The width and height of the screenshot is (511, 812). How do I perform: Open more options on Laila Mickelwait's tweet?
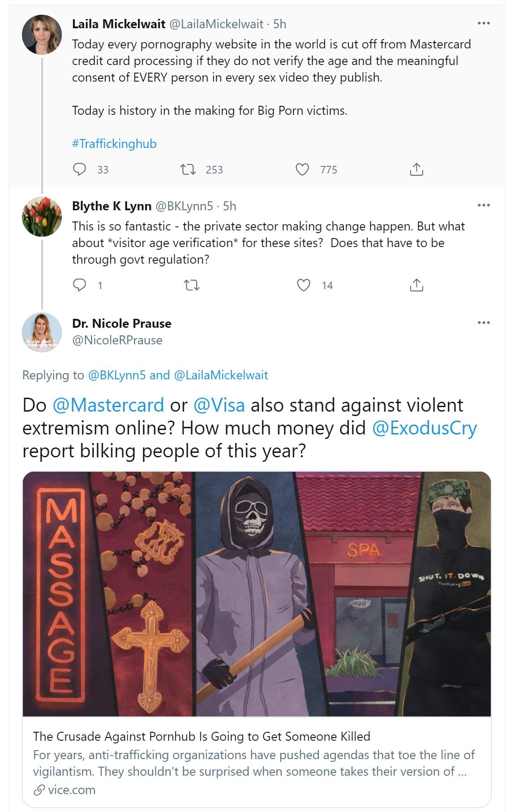[x=484, y=23]
